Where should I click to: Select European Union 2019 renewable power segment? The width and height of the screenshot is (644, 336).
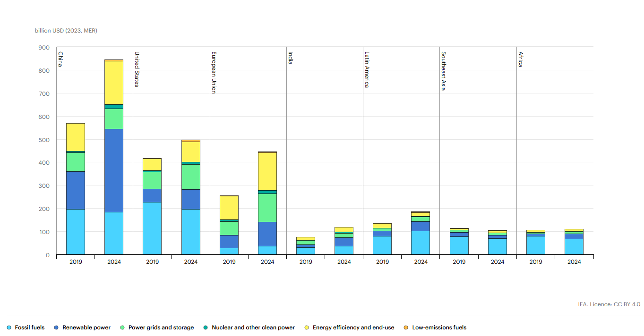coord(229,242)
